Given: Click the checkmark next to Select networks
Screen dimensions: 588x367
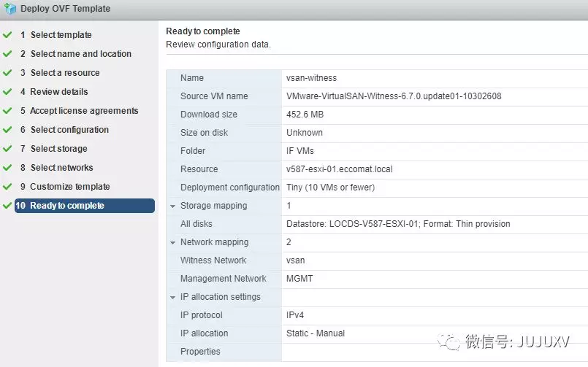Looking at the screenshot, I should [7, 168].
